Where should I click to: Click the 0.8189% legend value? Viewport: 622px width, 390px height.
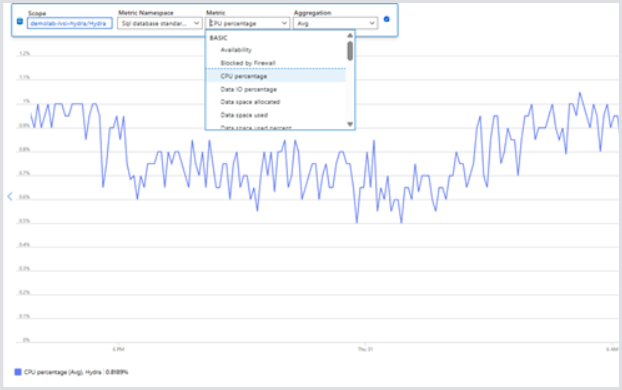(x=117, y=372)
